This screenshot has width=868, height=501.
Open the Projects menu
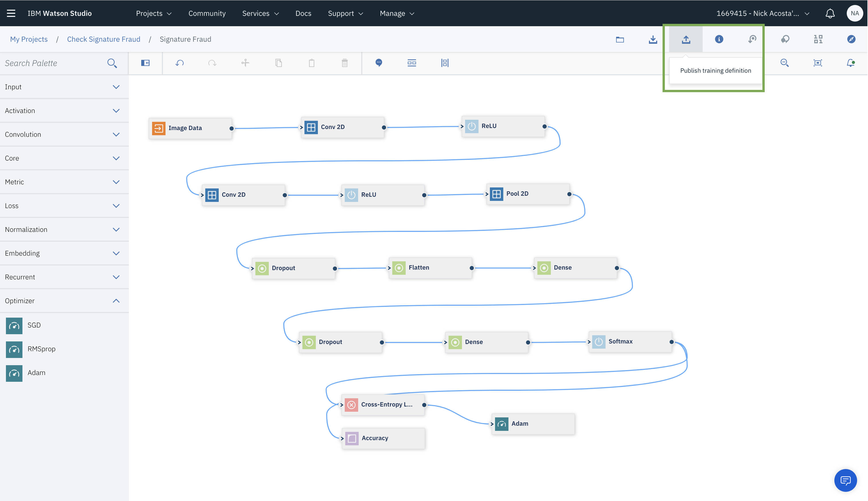(154, 13)
